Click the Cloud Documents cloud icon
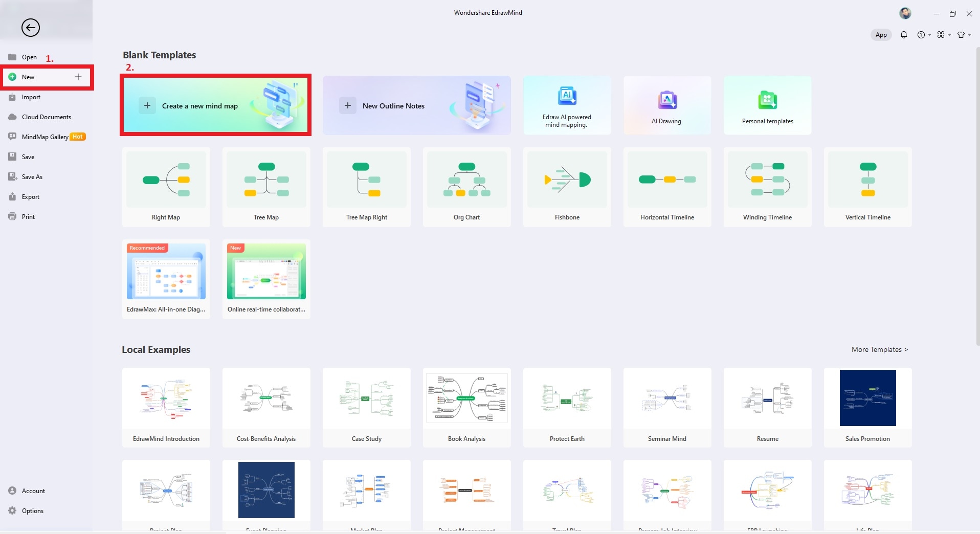Screen dimensions: 980x534 point(12,117)
